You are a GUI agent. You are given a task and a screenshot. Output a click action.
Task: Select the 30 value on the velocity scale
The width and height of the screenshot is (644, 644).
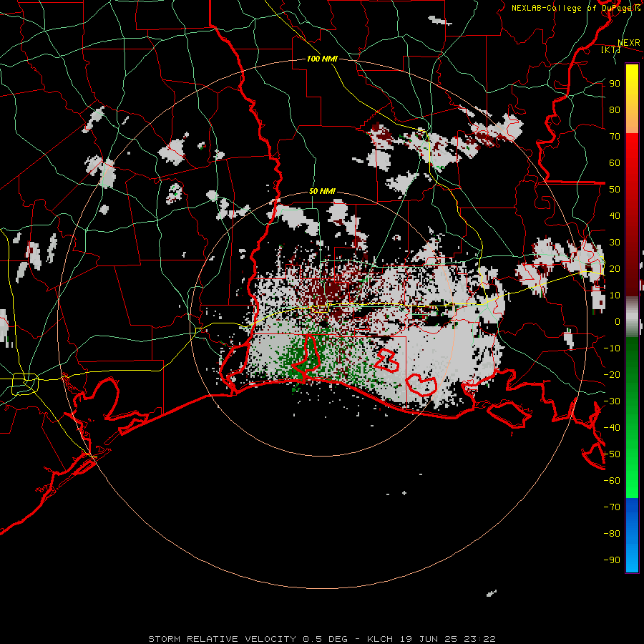tap(615, 243)
